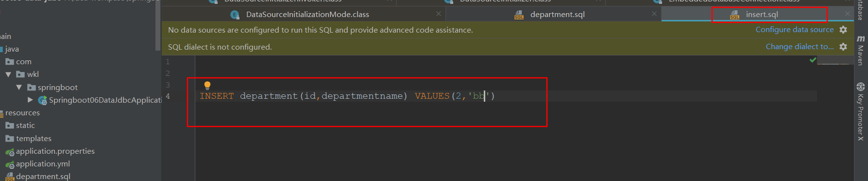Click the 'SQL dialect is not configured' notification text

pos(220,47)
